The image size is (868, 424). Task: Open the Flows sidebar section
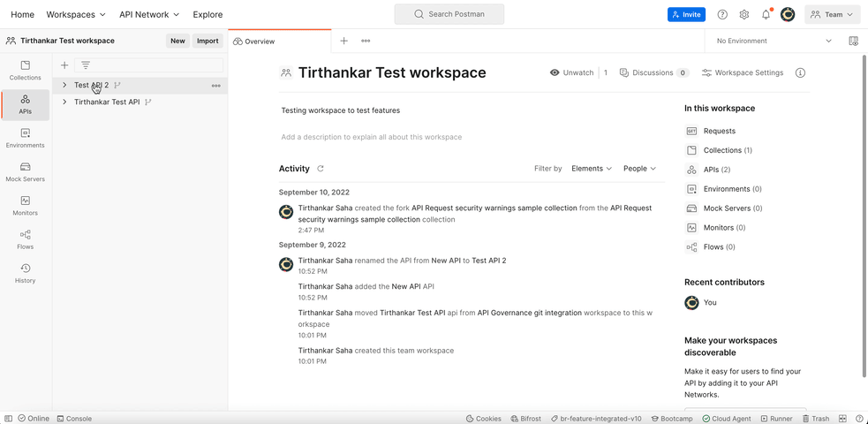point(26,239)
